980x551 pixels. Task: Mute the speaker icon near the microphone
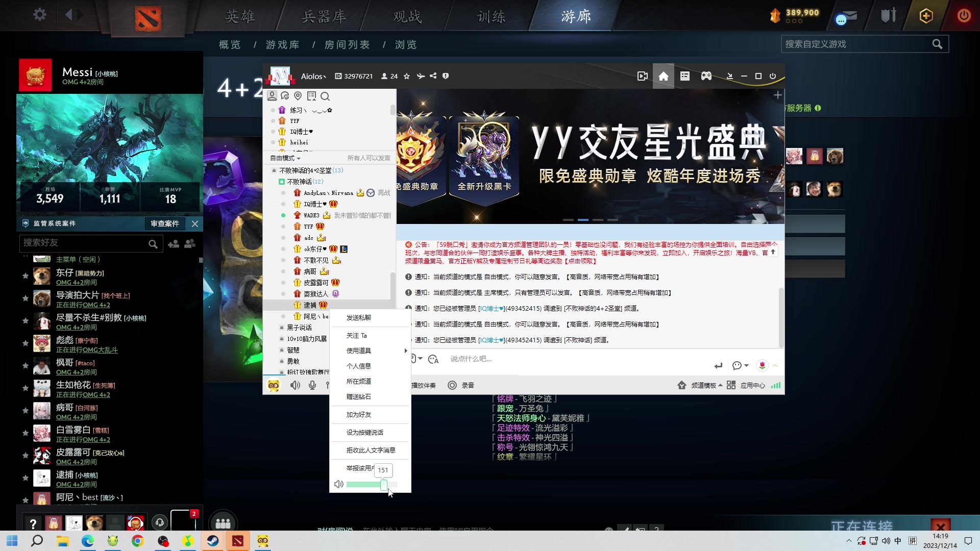tap(295, 385)
